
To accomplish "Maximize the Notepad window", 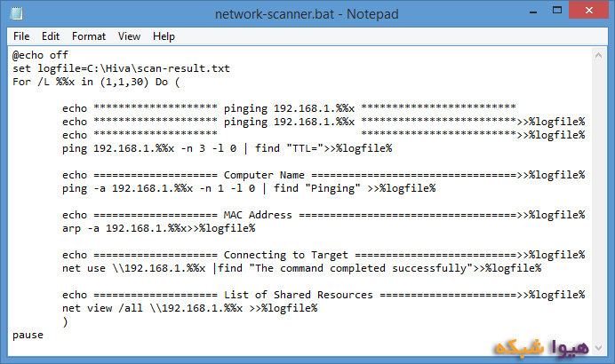I will 553,13.
